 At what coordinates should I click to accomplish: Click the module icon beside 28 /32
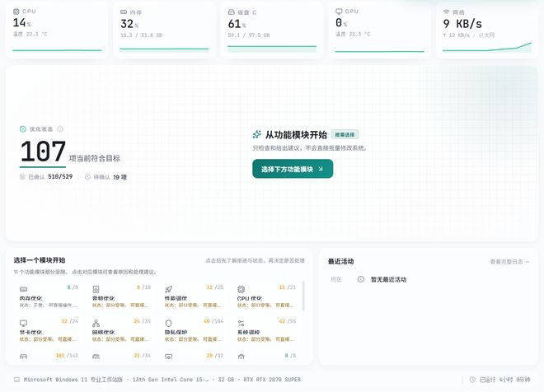point(169,357)
